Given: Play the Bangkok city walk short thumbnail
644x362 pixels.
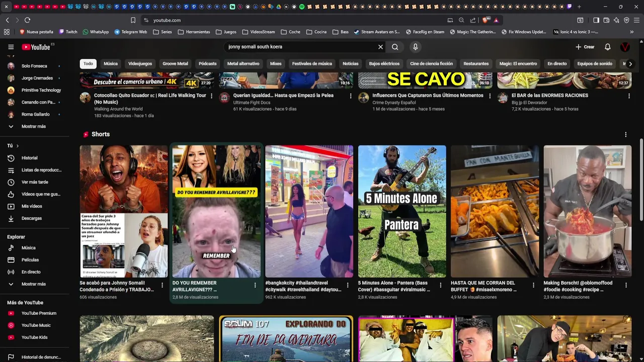Looking at the screenshot, I should [309, 211].
